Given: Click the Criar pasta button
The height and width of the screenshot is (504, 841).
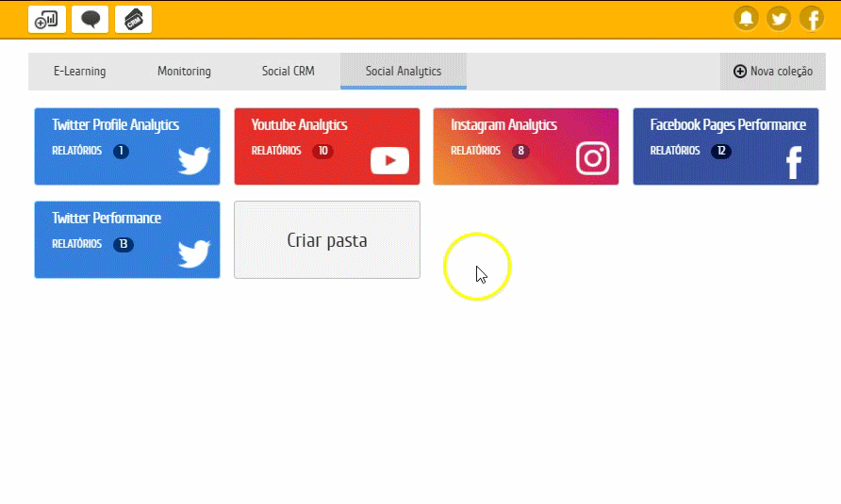Looking at the screenshot, I should pyautogui.click(x=326, y=240).
